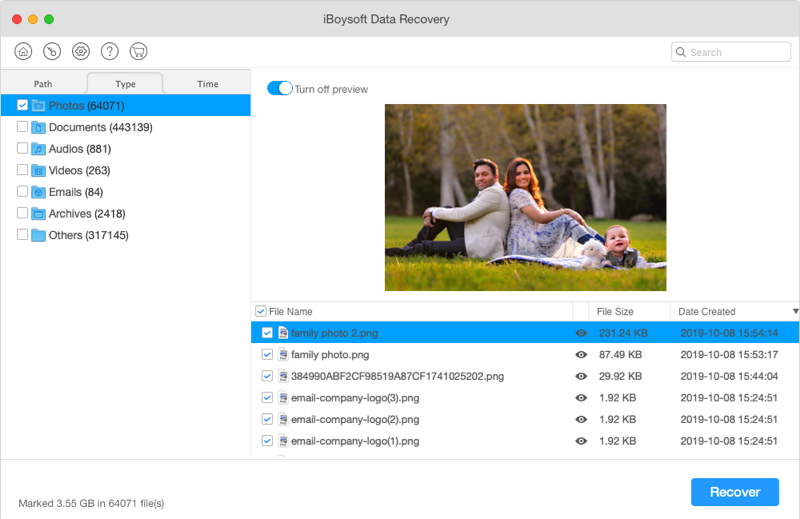Toggle the Turn off preview switch
Screen dimensions: 800x519
[x=279, y=89]
